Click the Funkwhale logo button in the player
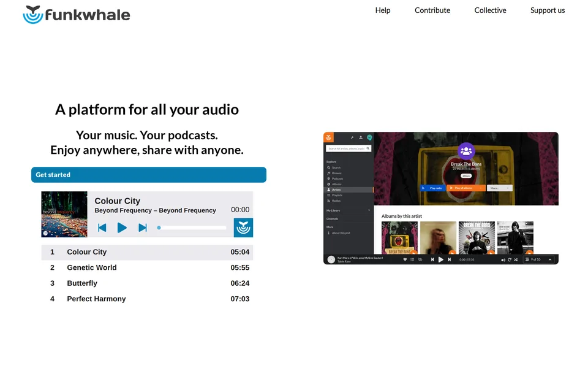The height and width of the screenshot is (368, 588). (243, 228)
